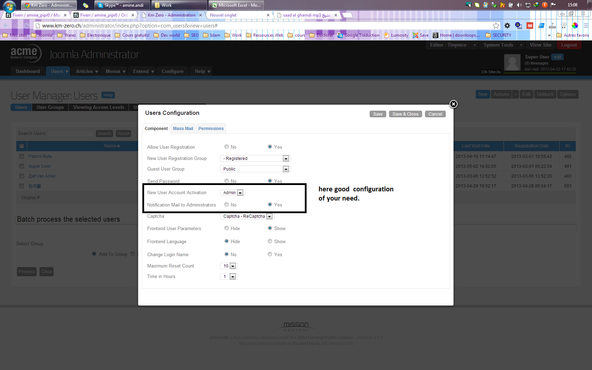Screen dimensions: 592x370
Task: Click Save & Close in dialog
Action: pyautogui.click(x=405, y=114)
